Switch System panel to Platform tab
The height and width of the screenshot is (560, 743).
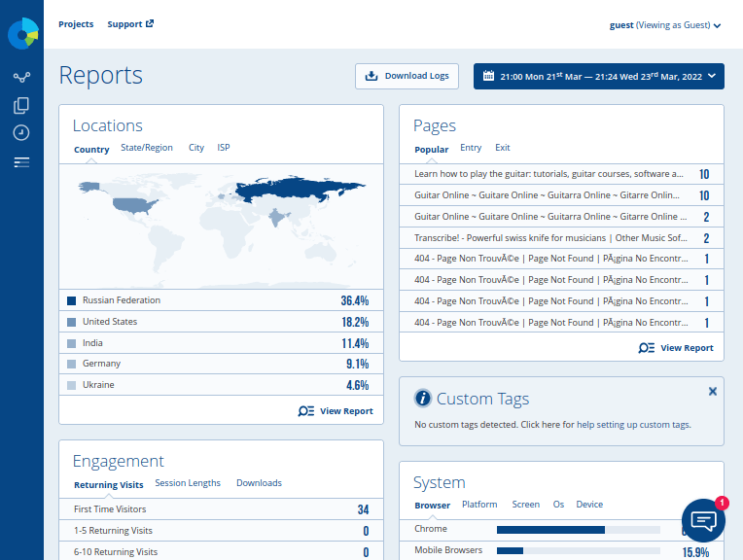[479, 505]
